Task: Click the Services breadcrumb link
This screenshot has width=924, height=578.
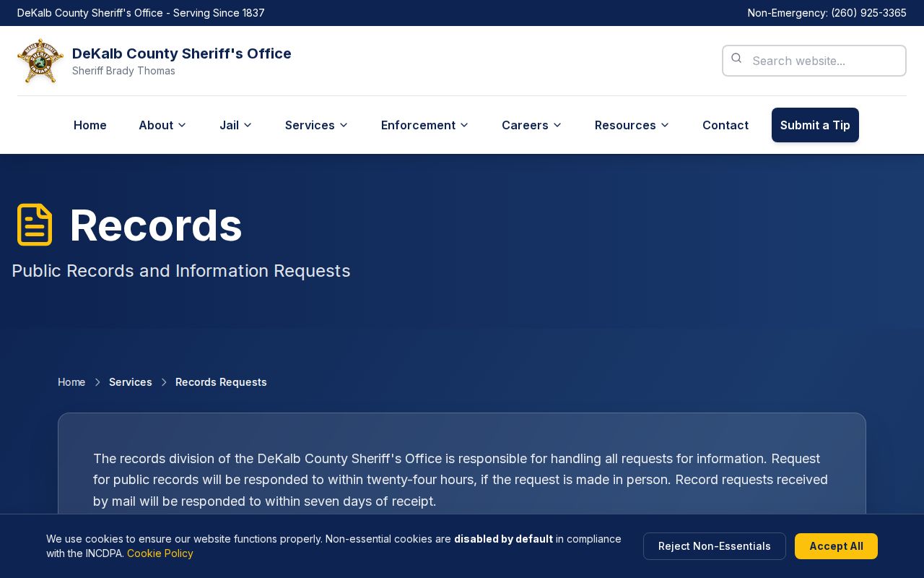Action: point(131,382)
